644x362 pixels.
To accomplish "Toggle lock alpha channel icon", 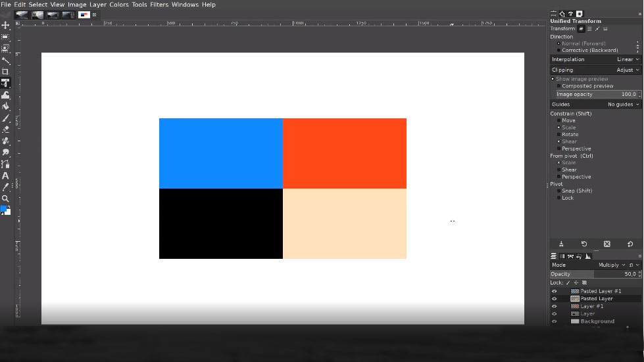I will point(584,283).
